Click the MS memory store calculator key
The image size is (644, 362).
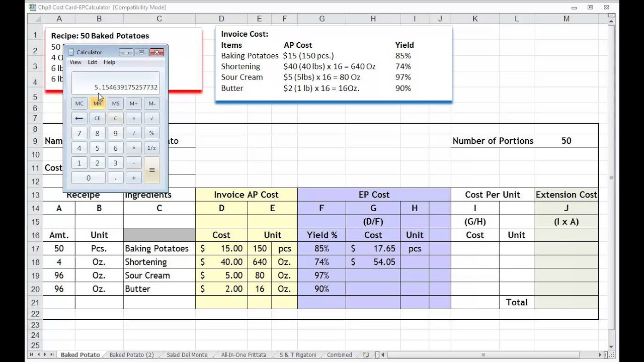pyautogui.click(x=116, y=104)
